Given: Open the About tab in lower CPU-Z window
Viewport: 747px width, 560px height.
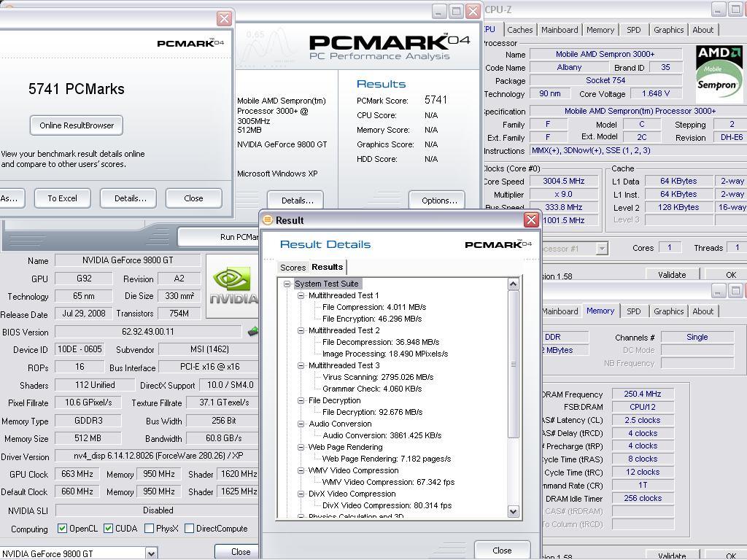Looking at the screenshot, I should coord(703,311).
